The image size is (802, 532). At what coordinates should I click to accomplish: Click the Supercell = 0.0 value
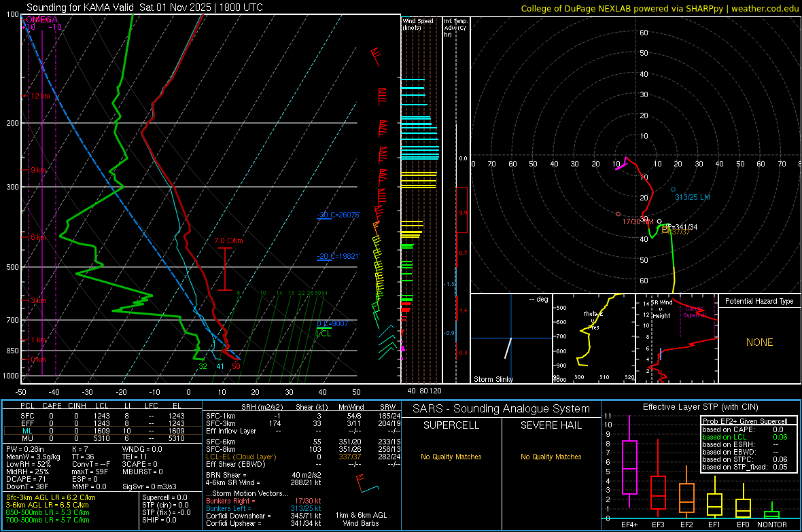click(164, 497)
